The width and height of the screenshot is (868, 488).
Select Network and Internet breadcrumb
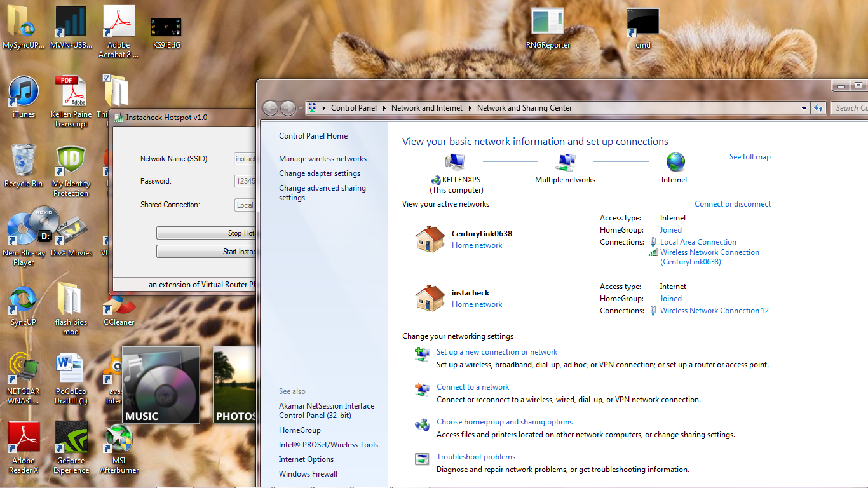(427, 108)
